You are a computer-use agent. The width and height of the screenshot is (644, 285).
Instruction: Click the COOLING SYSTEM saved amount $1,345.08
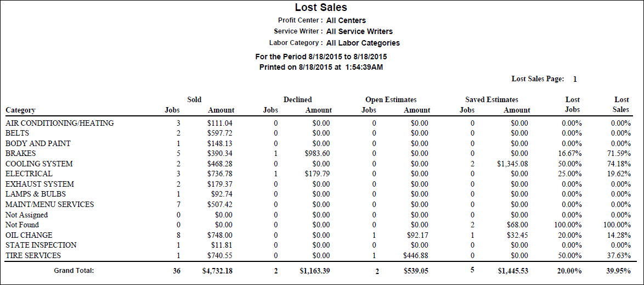tap(512, 164)
